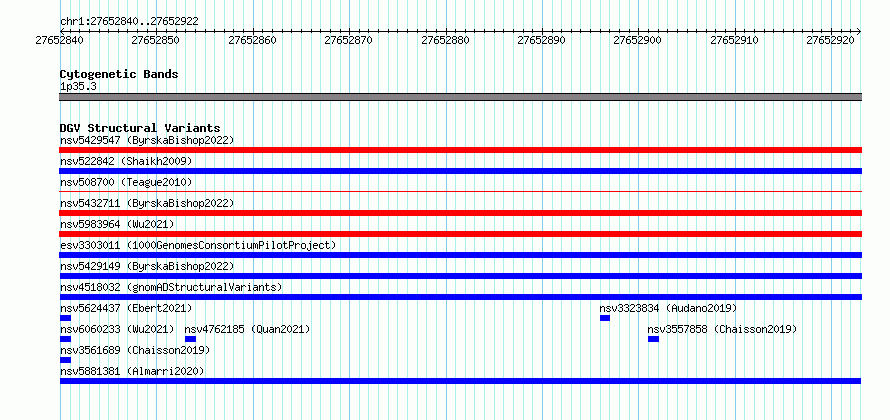
Task: Select the red bar for variant nsv5429547
Action: (x=460, y=150)
